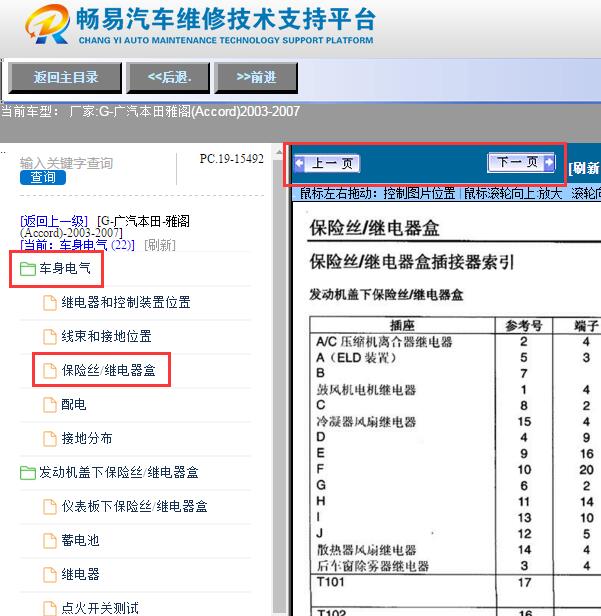Click the 发动机盖下保险丝/继电器盒 document subheading
601x616 pixels.
[x=386, y=294]
